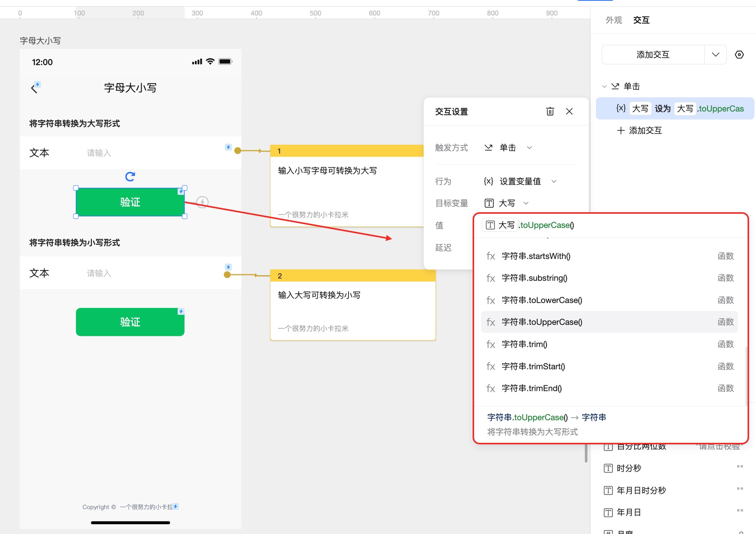The height and width of the screenshot is (534, 756).
Task: Click the back arrow in the phone header
Action: point(34,89)
